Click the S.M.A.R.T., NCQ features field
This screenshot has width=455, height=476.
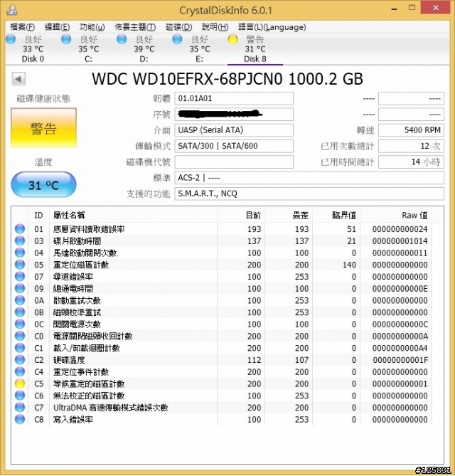coord(309,194)
